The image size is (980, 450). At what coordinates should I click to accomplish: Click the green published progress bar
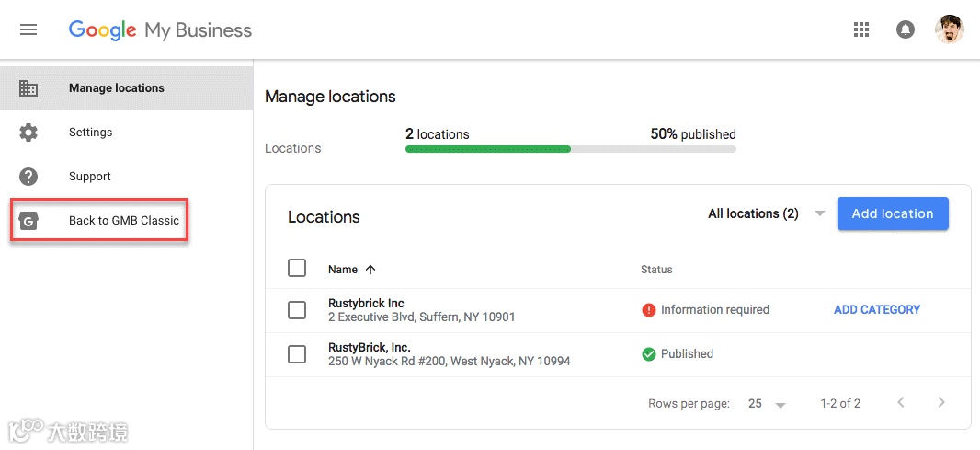coord(488,149)
